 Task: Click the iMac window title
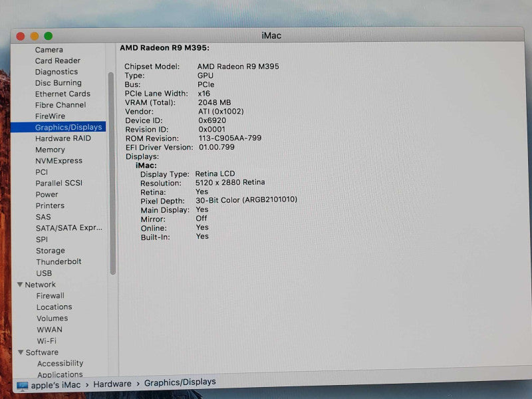pos(271,36)
